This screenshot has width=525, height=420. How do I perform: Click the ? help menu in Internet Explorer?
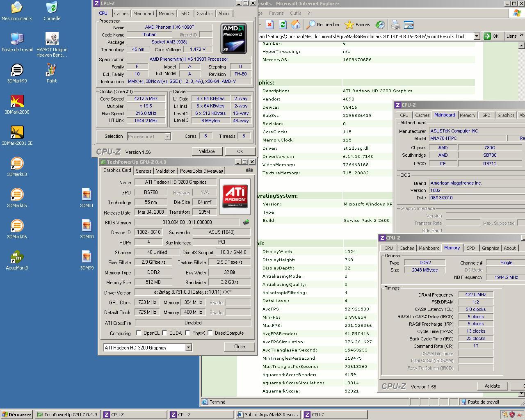(x=309, y=13)
